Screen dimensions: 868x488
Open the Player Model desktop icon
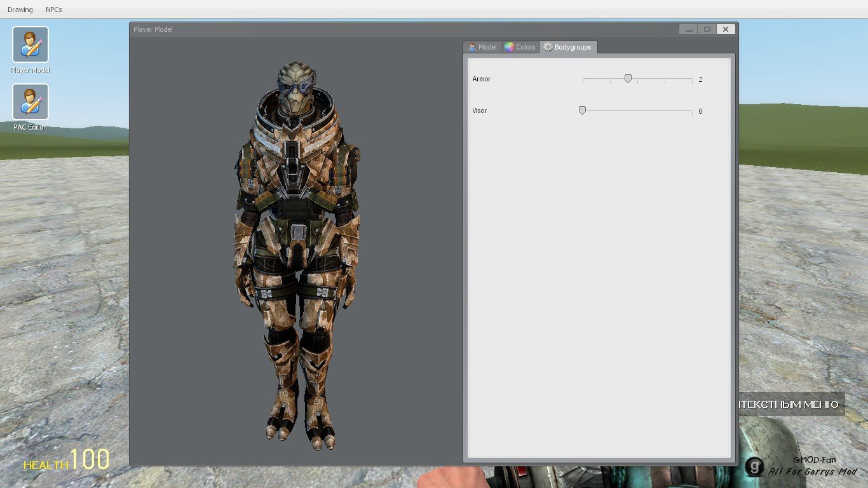point(30,44)
